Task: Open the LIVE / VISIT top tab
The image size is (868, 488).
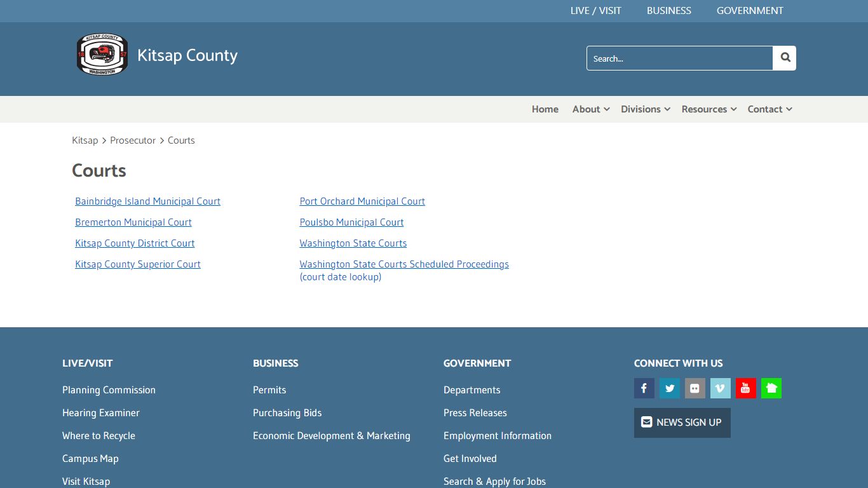Action: 595,11
